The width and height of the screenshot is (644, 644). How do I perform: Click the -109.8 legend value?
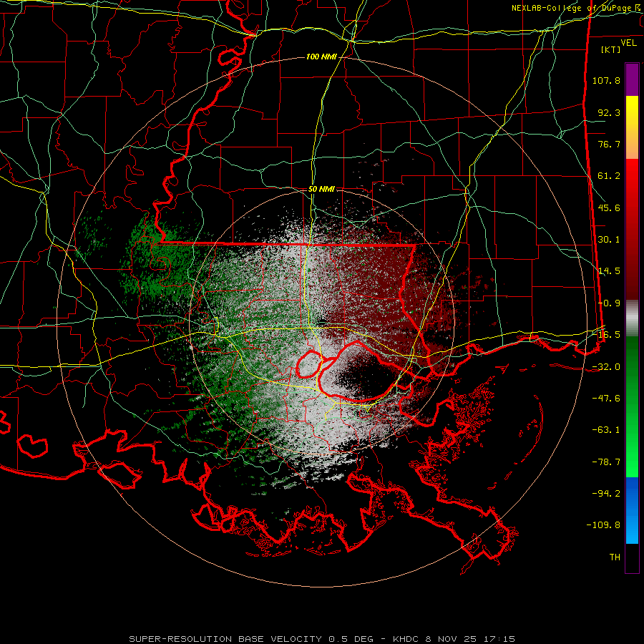(x=603, y=525)
